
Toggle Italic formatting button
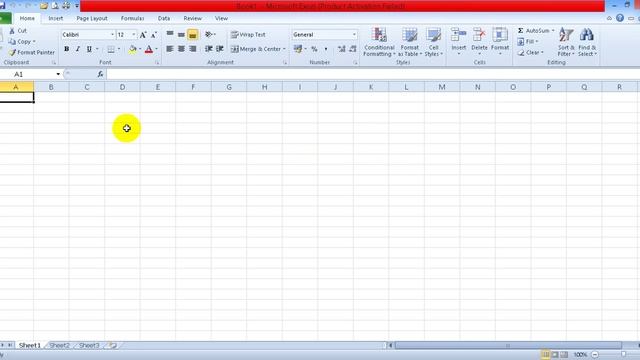[x=78, y=49]
